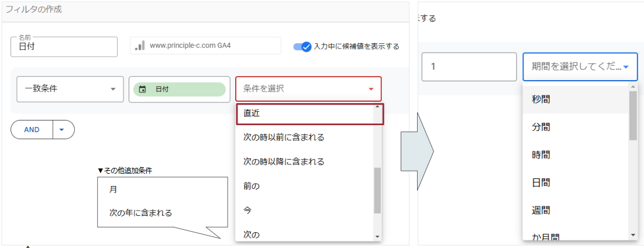Click the 名前 field containing 日付
Viewport: 644px width, 248px height.
click(x=64, y=47)
